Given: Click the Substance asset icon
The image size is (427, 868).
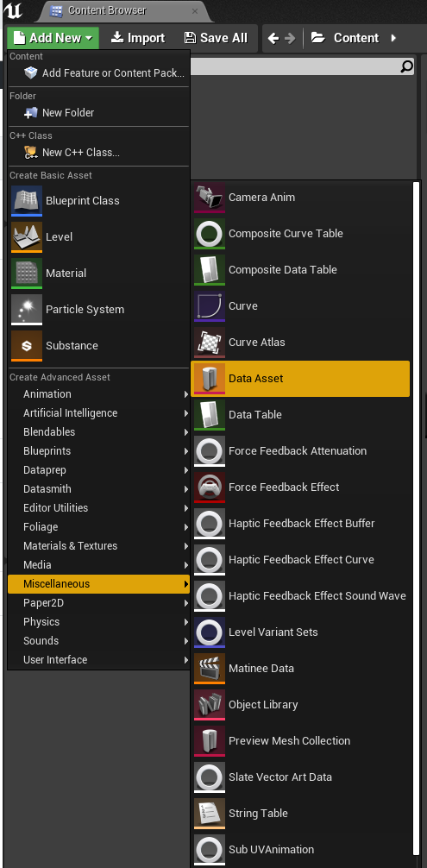Looking at the screenshot, I should pyautogui.click(x=27, y=346).
